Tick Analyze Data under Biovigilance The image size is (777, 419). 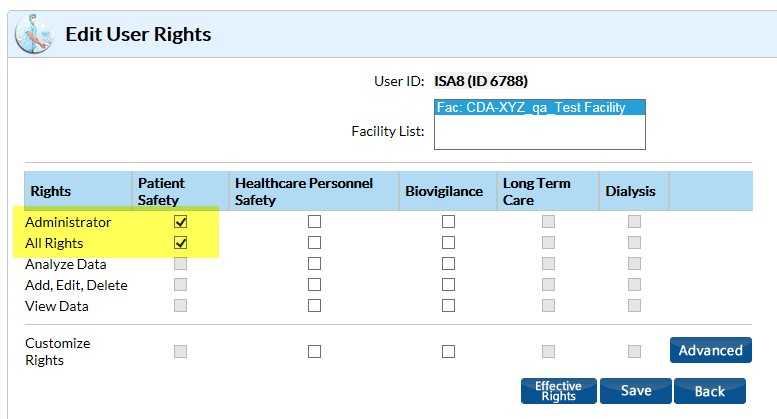click(448, 264)
